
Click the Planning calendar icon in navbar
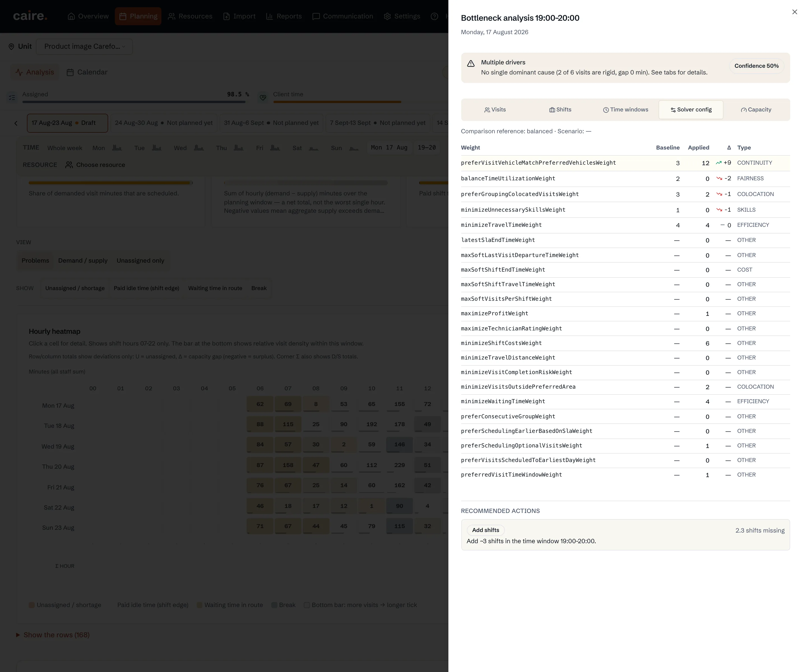[x=123, y=16]
